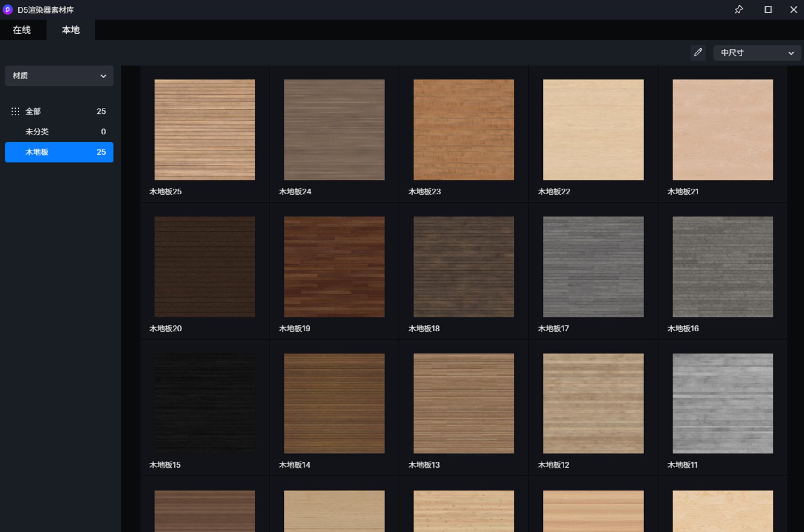Select the 木地板20 material thumbnail

point(205,267)
